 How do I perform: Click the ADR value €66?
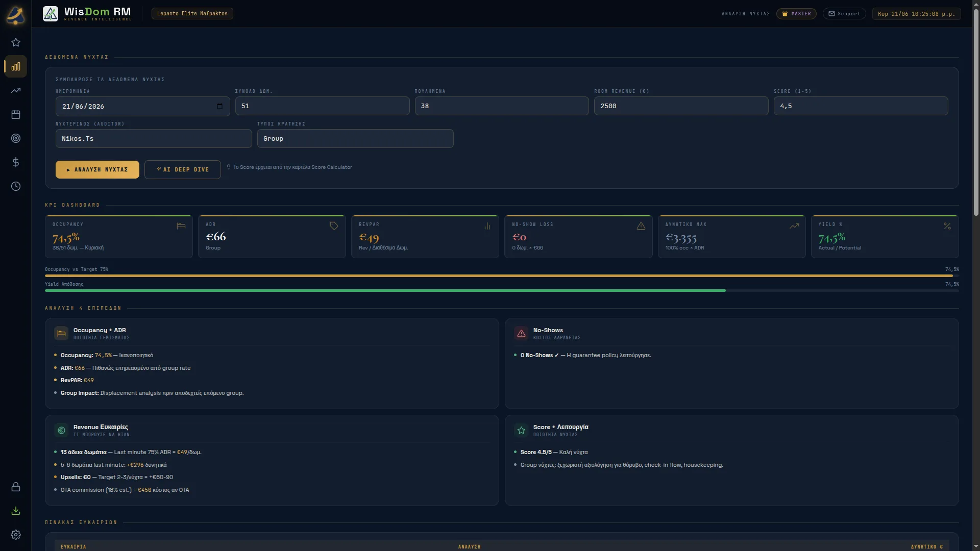pos(216,237)
